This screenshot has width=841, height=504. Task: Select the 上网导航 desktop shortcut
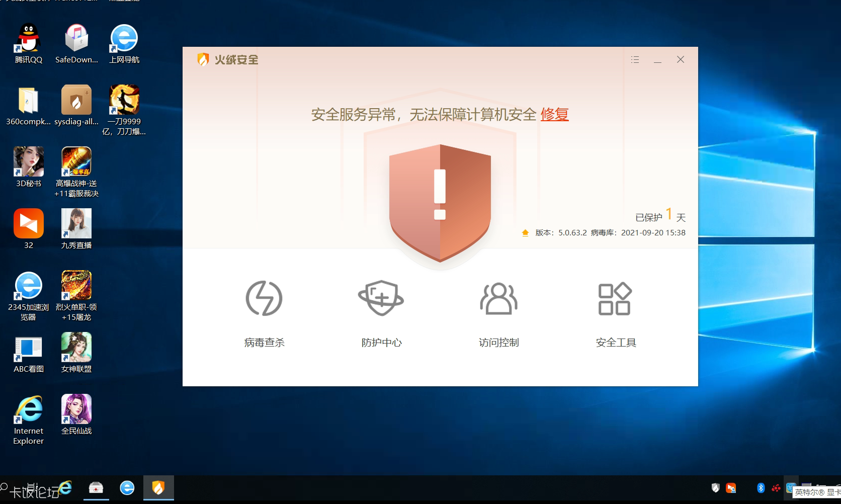(x=124, y=44)
